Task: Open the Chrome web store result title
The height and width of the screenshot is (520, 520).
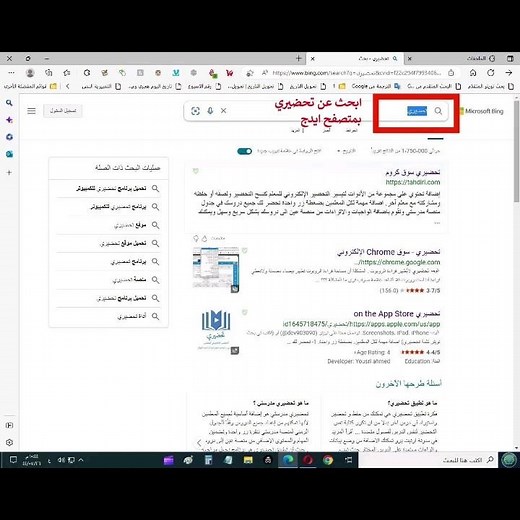Action: click(388, 252)
